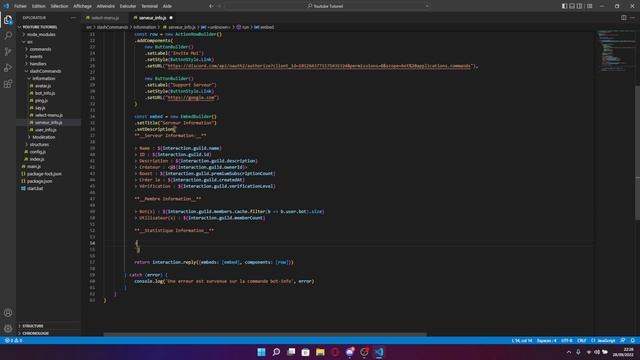Open File Explorer from taskbar

click(320, 352)
